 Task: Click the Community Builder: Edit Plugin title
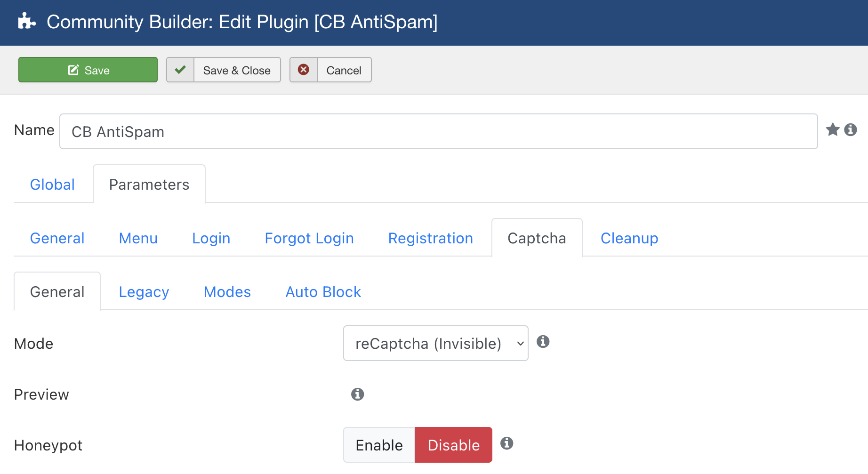[x=242, y=22]
